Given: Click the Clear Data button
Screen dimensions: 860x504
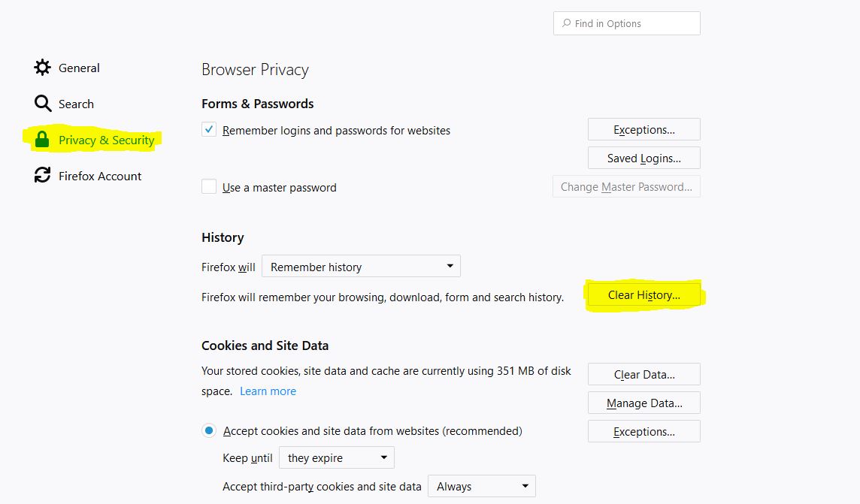Looking at the screenshot, I should 643,374.
